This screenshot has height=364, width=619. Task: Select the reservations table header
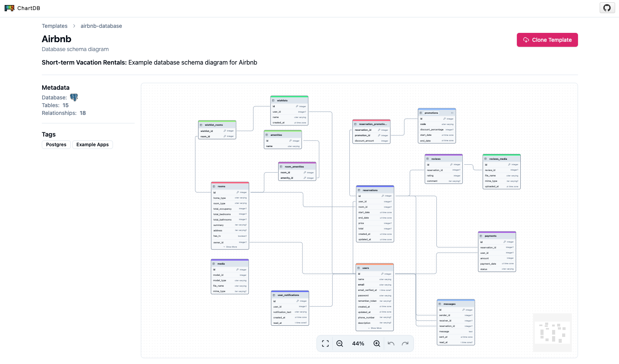pos(375,190)
